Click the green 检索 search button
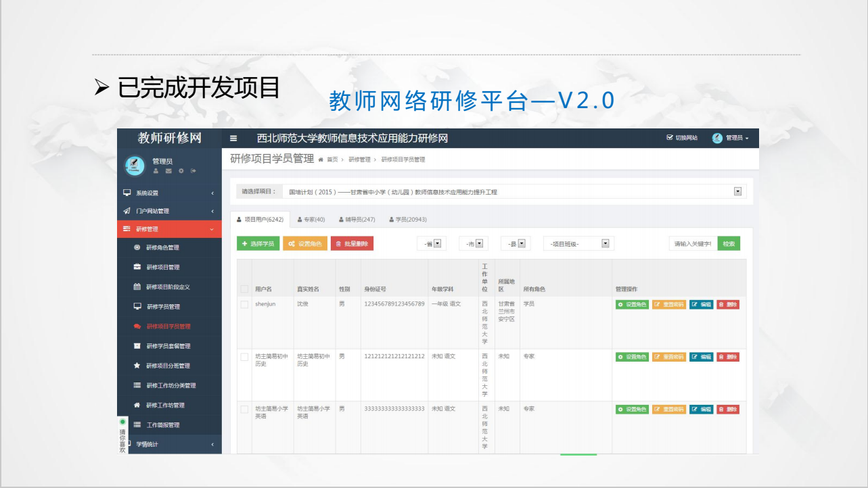This screenshot has height=488, width=868. tap(729, 243)
